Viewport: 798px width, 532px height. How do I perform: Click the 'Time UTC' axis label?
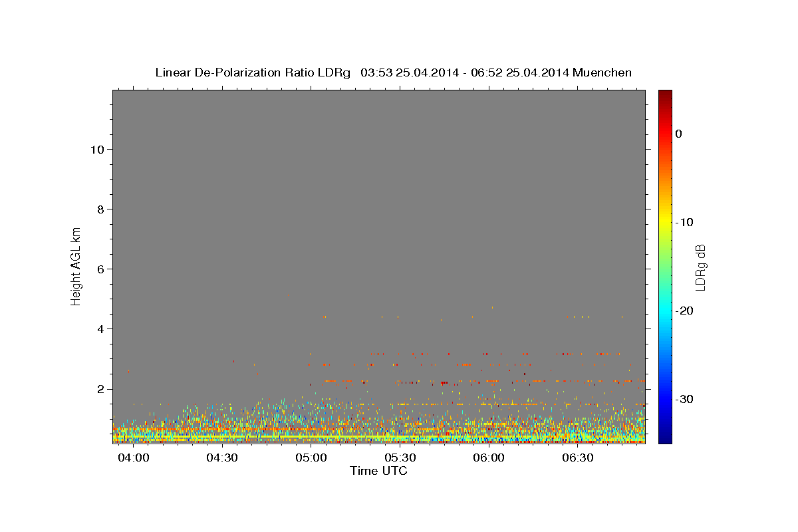(378, 471)
